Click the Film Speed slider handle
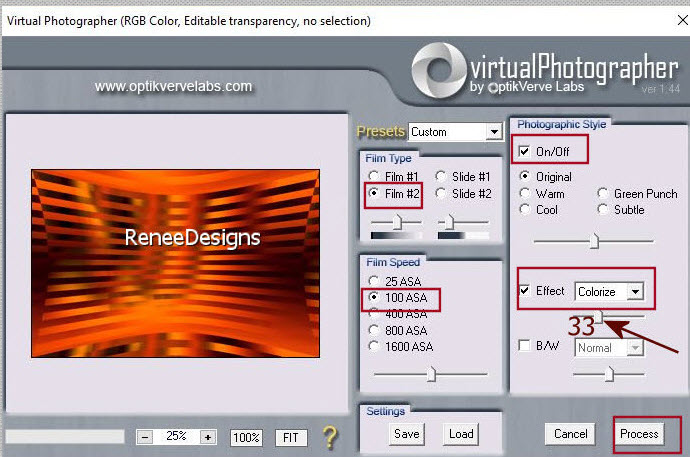The height and width of the screenshot is (457, 690). 431,374
